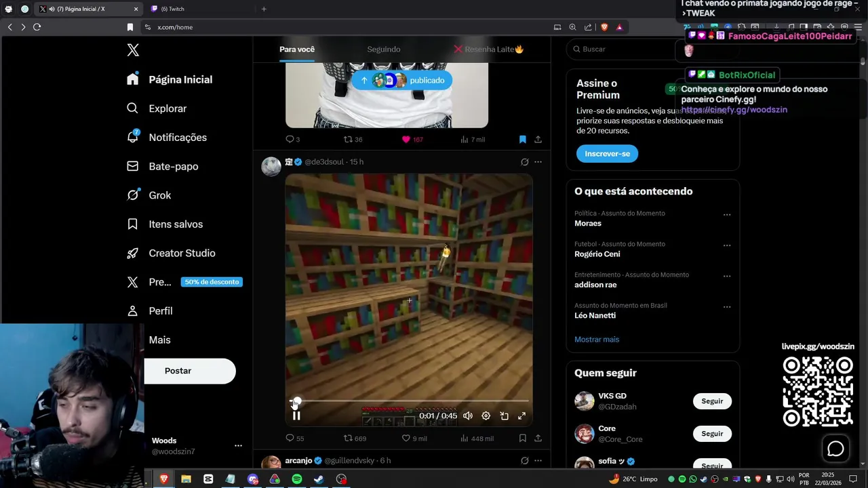Open options for Moraes trend
The width and height of the screenshot is (868, 488).
point(727,215)
